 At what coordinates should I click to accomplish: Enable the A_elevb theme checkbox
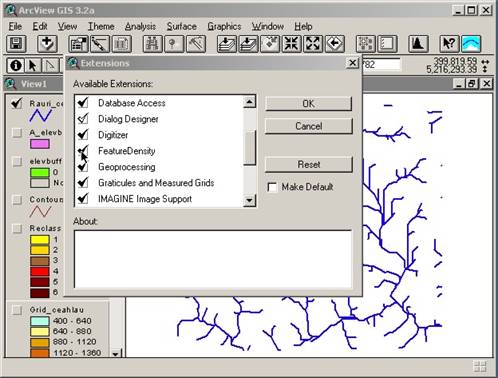pos(17,133)
